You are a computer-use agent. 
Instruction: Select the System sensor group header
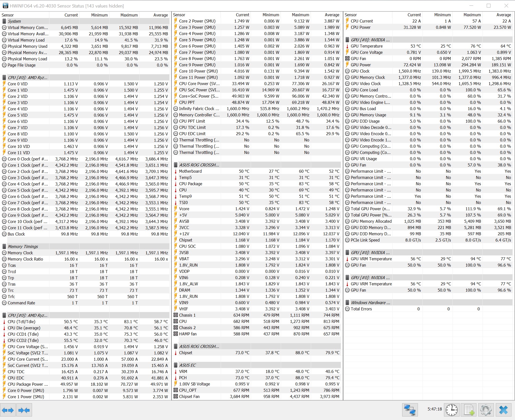(x=14, y=21)
